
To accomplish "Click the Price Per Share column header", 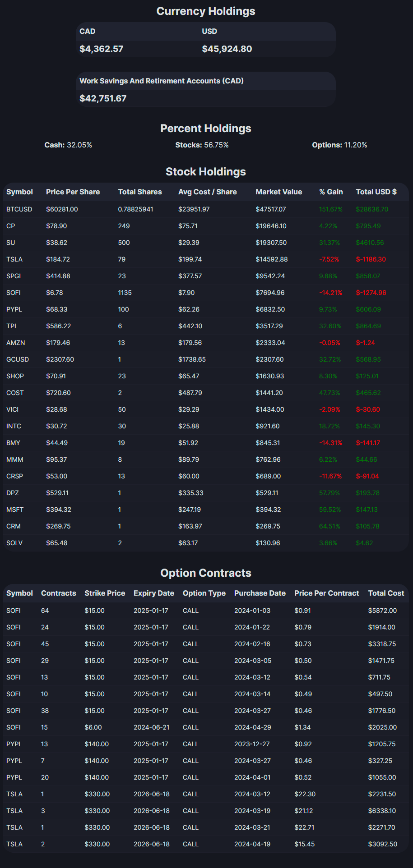I will coord(73,192).
